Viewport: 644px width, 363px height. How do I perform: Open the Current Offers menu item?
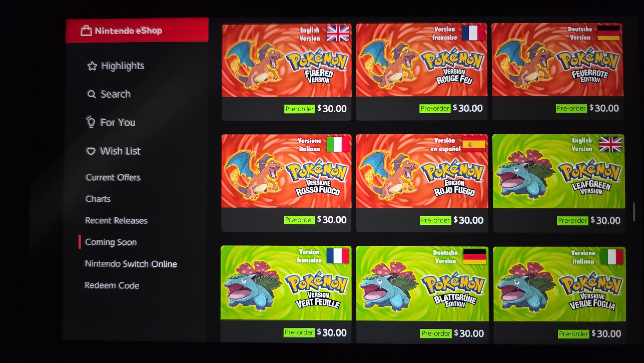coord(113,178)
